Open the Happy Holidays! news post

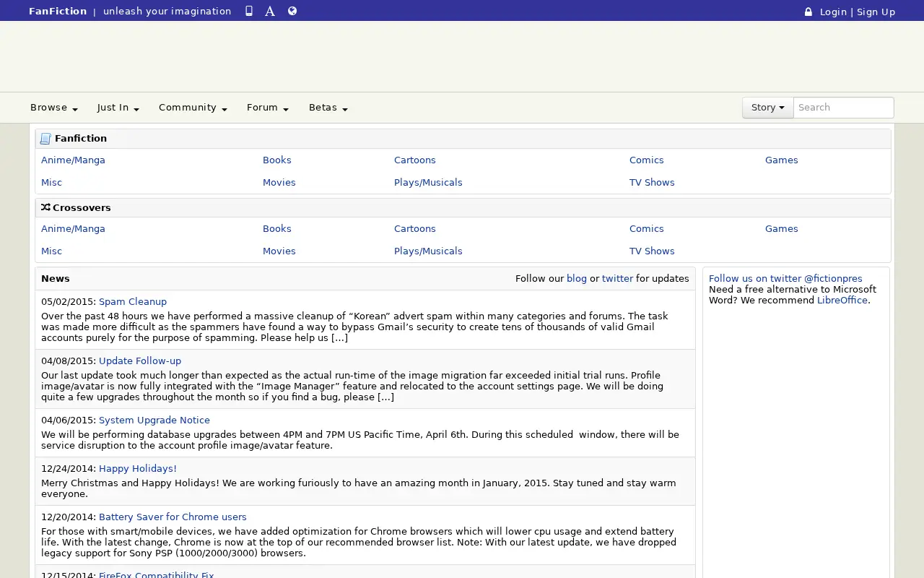click(x=138, y=469)
